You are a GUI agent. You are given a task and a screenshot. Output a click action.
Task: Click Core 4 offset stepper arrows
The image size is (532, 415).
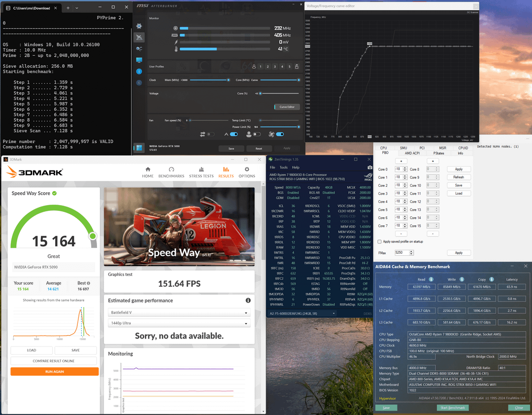[405, 202]
